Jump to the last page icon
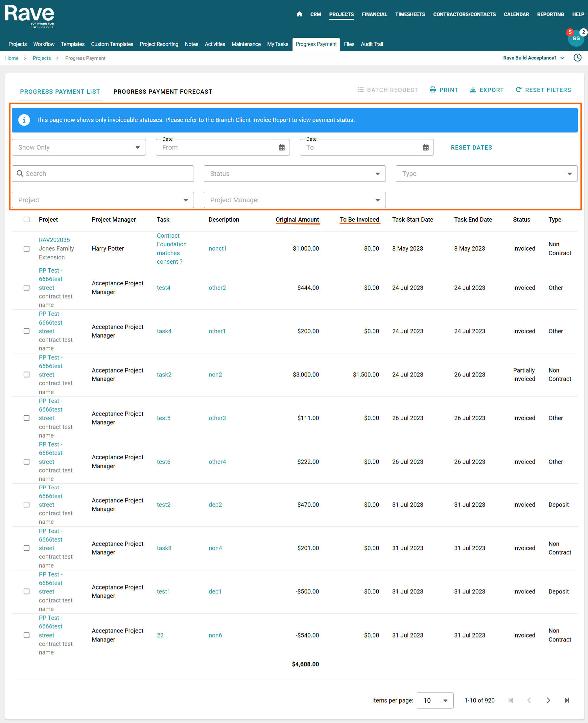 tap(566, 700)
